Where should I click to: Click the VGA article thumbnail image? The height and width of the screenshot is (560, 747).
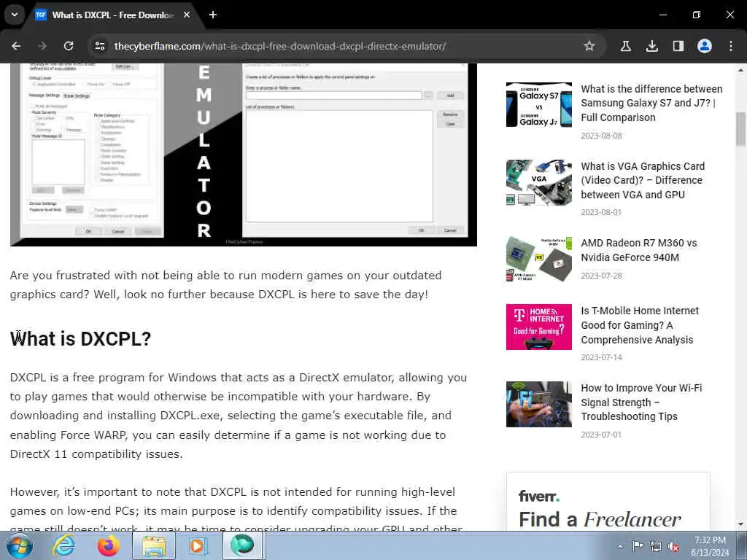(x=539, y=182)
